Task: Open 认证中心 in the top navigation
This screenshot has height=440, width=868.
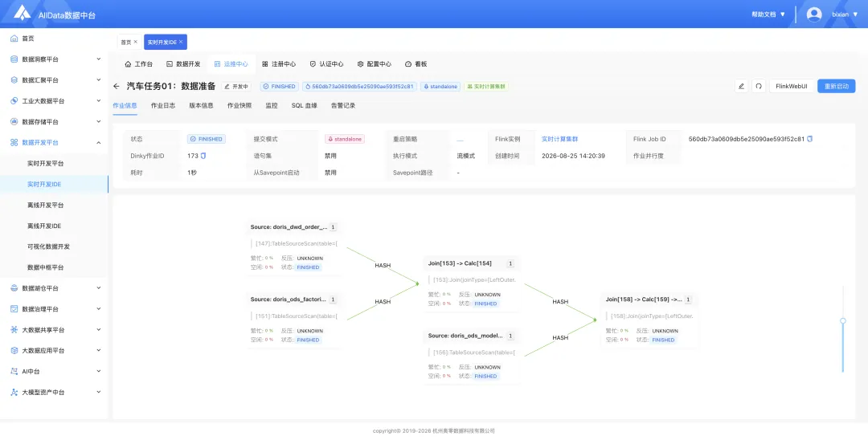Action: coord(326,64)
